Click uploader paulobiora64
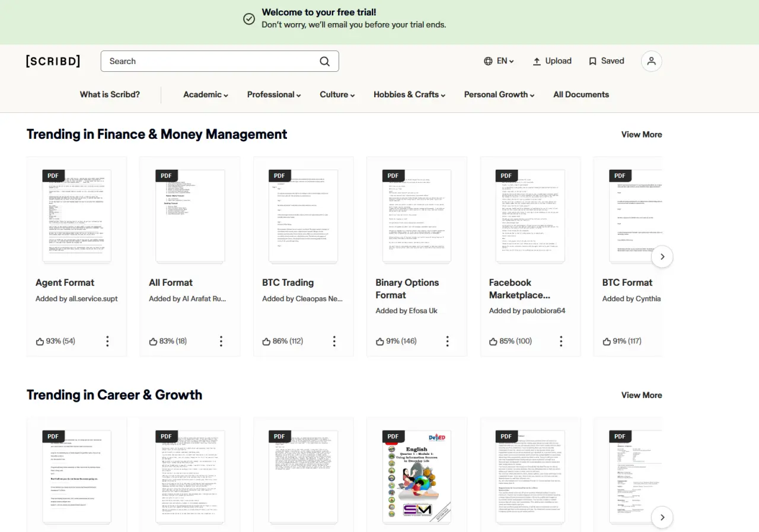 click(x=544, y=311)
